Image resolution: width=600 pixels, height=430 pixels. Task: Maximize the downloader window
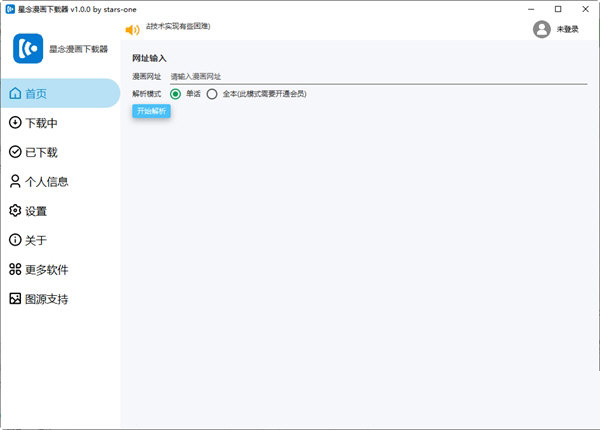tap(557, 8)
